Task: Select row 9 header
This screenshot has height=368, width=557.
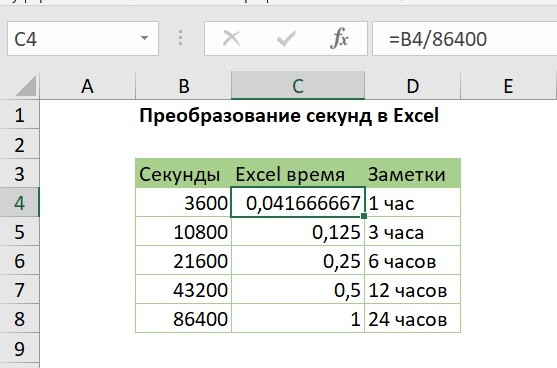Action: pos(20,348)
